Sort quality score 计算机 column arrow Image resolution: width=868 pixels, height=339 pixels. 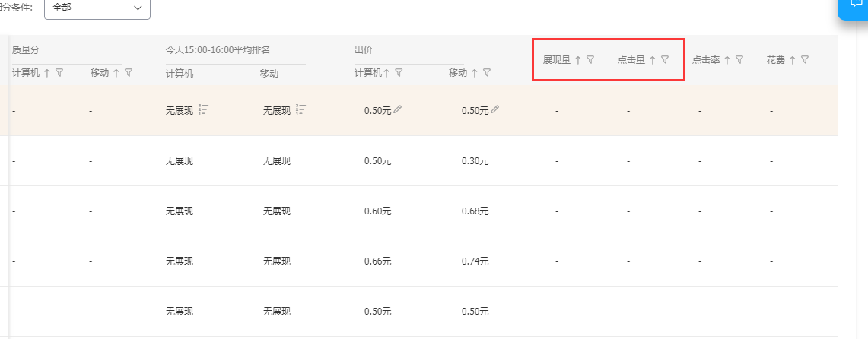click(47, 72)
